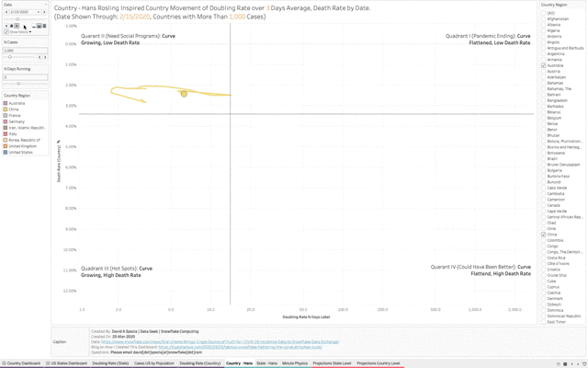This screenshot has width=588, height=368.
Task: Expand the Show history options arrow
Action: (30, 31)
